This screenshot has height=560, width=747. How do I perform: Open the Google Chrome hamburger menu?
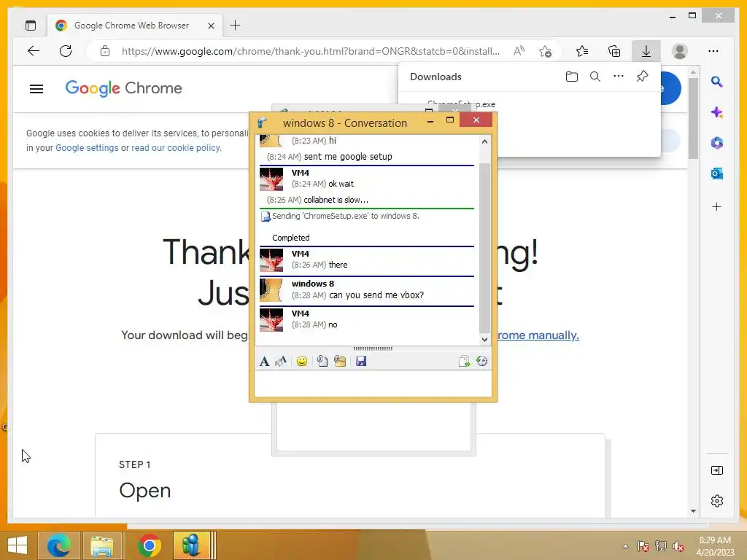point(36,88)
